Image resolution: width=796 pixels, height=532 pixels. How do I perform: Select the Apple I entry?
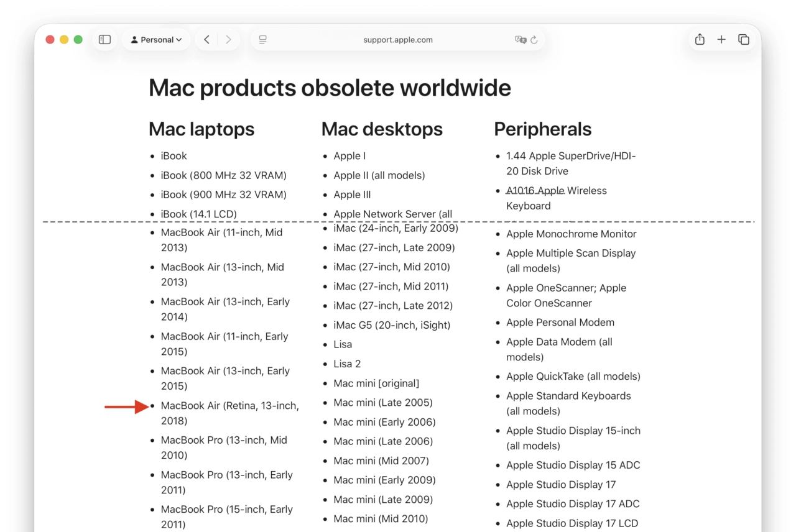click(349, 156)
